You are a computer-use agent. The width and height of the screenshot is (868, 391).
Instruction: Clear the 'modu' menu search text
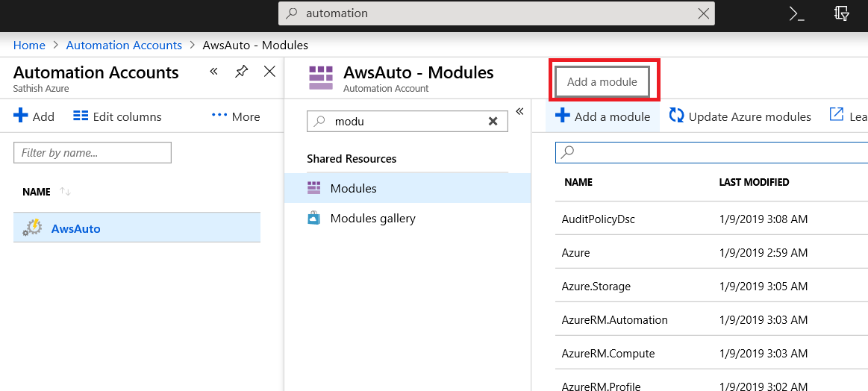point(493,121)
